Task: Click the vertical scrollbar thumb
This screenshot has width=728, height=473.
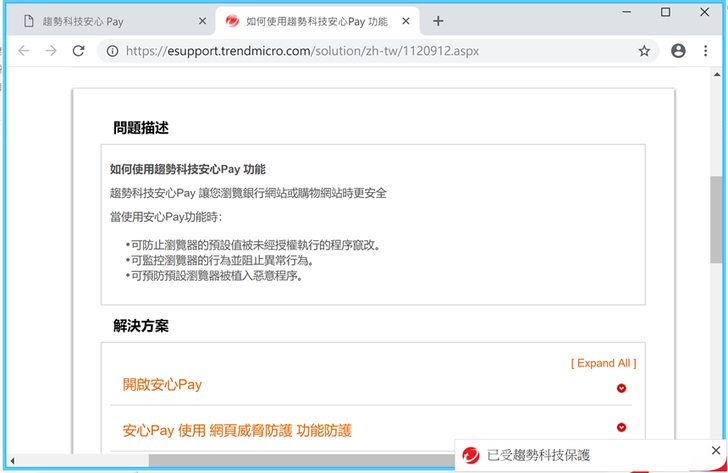Action: 716,220
